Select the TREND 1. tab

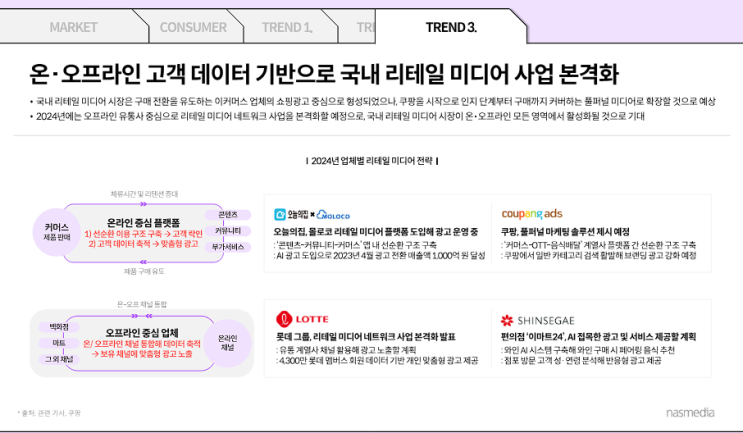pos(287,27)
